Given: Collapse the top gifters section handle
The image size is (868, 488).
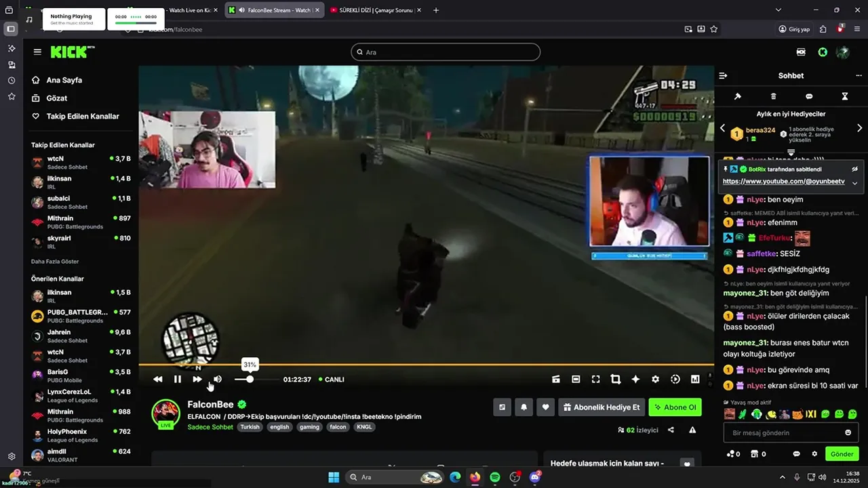Looking at the screenshot, I should (x=791, y=152).
